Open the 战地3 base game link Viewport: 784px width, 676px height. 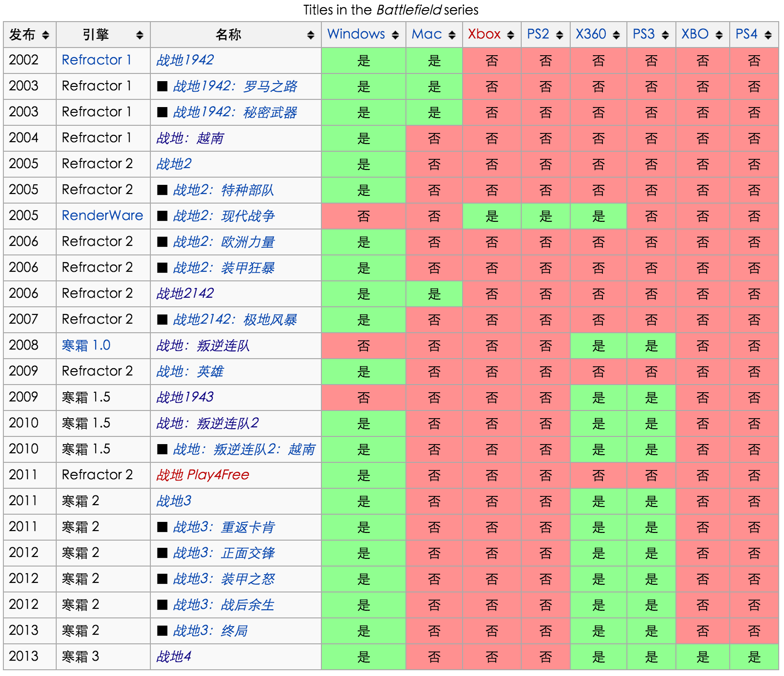[174, 501]
